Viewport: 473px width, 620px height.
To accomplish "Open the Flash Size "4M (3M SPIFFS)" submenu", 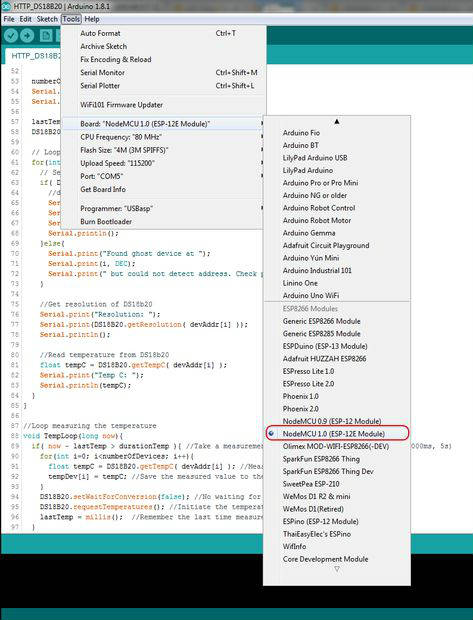I will click(163, 150).
